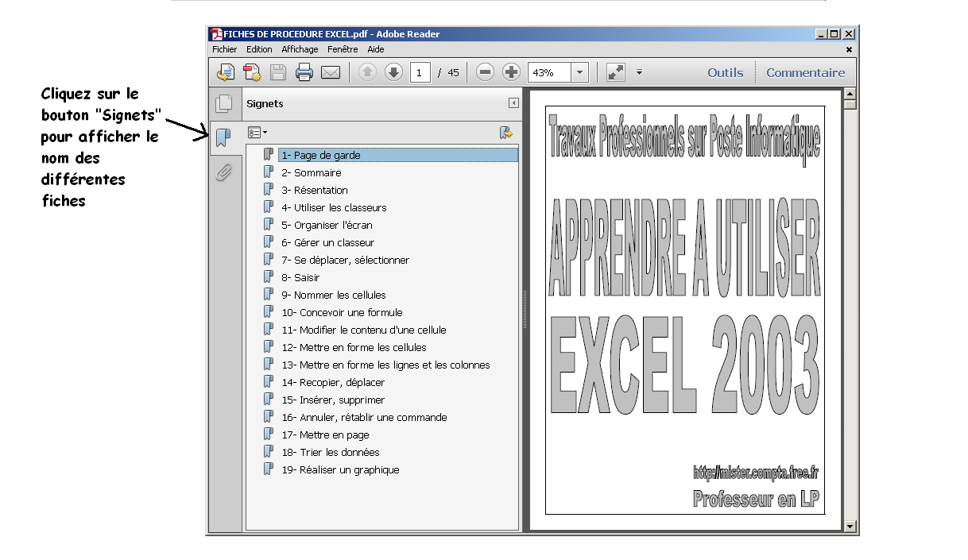Open the Commentaire pane

pos(805,72)
